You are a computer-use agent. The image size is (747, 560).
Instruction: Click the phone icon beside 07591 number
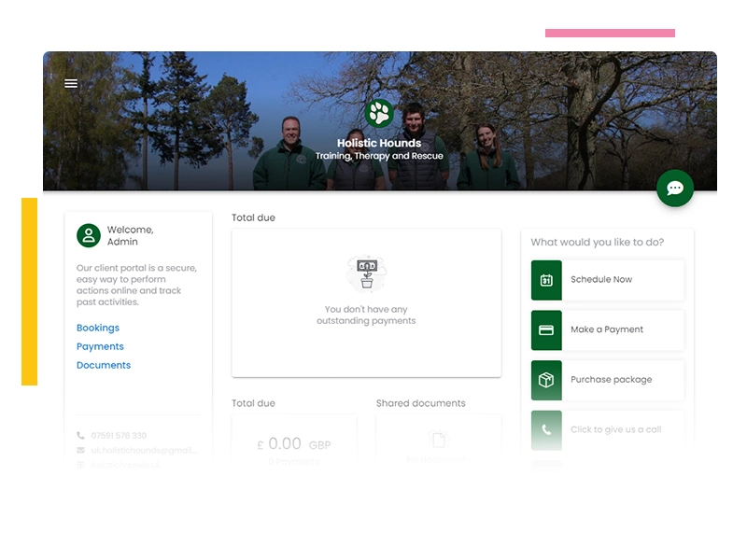81,435
